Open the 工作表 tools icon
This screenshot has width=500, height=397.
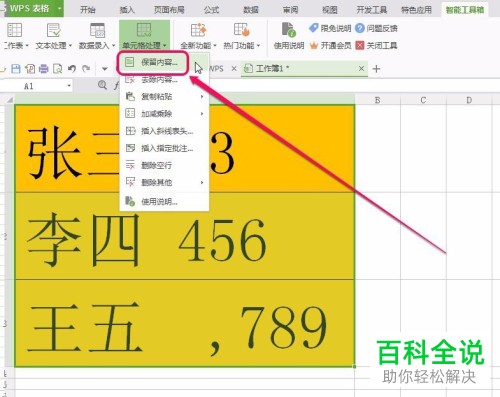tap(14, 30)
